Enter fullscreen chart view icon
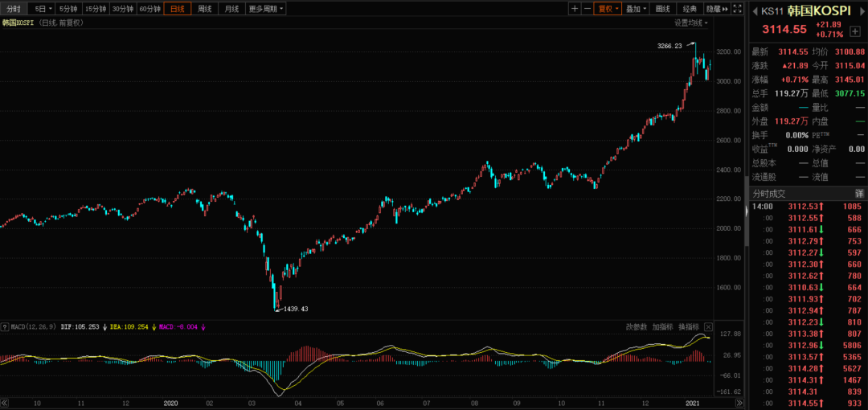Image resolution: width=868 pixels, height=410 pixels. pos(737,9)
